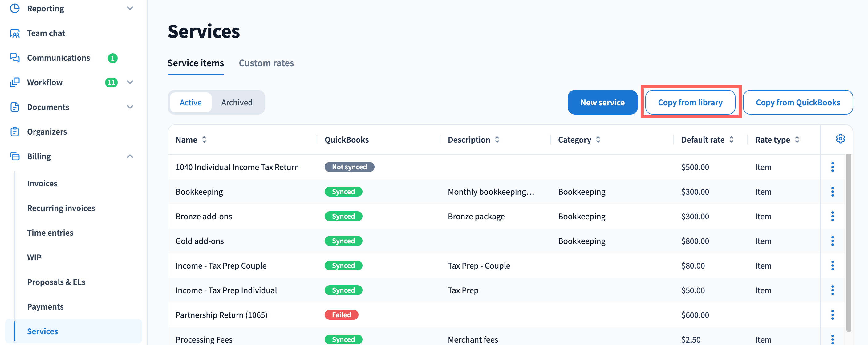Click Copy from QuickBooks button

pyautogui.click(x=797, y=102)
